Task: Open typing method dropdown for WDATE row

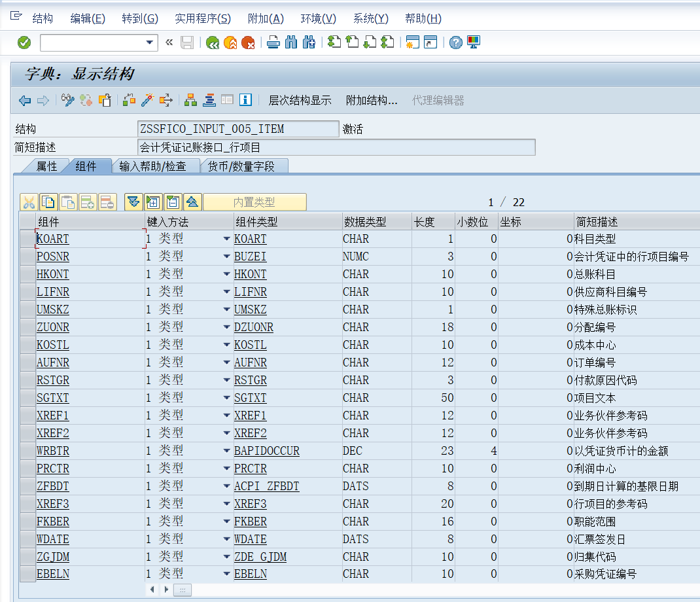Action: click(227, 539)
